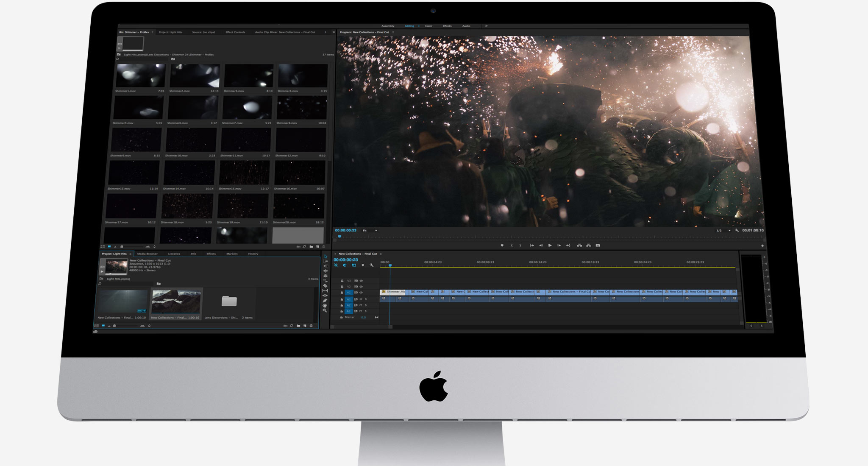Toggle Snap in the timeline
This screenshot has width=868, height=466.
[345, 265]
